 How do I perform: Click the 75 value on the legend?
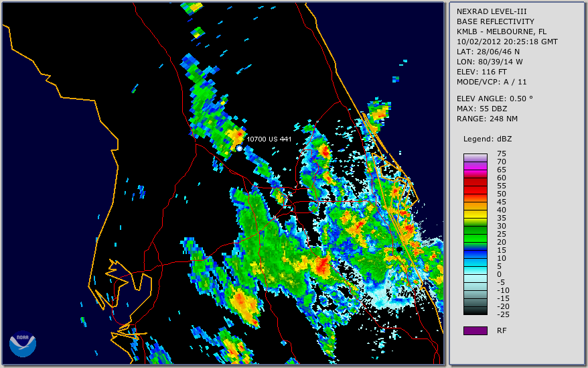(502, 154)
